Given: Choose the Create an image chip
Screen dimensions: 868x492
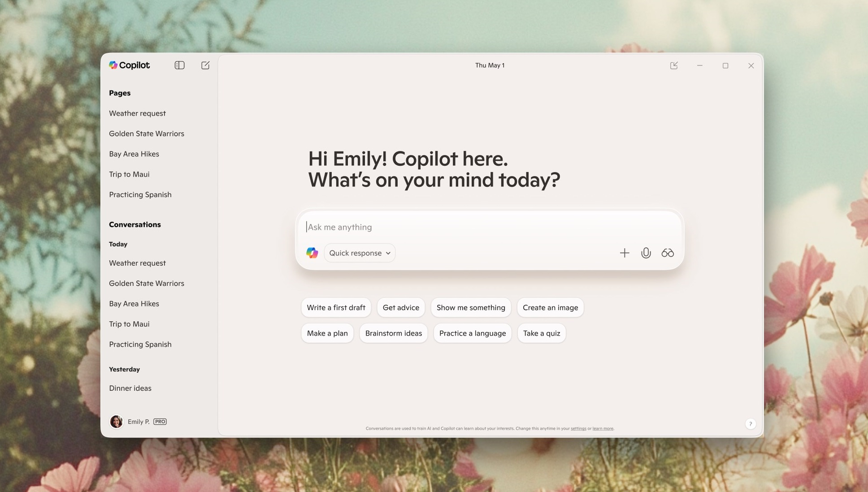Looking at the screenshot, I should click(550, 308).
